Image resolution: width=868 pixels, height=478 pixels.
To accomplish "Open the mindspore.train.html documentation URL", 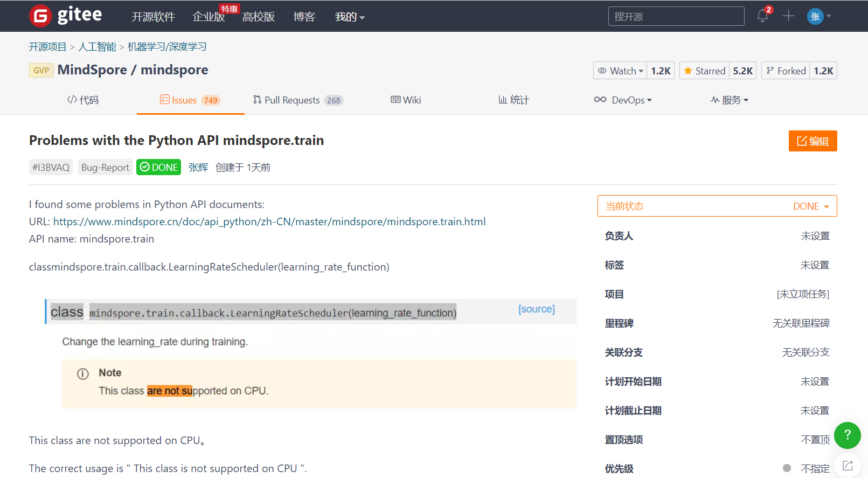I will (x=269, y=221).
